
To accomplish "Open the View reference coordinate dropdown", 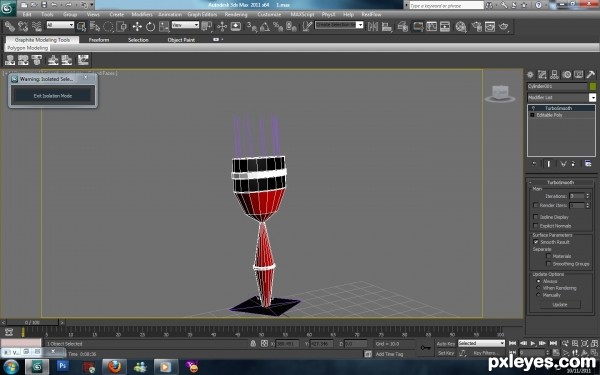I will 185,25.
